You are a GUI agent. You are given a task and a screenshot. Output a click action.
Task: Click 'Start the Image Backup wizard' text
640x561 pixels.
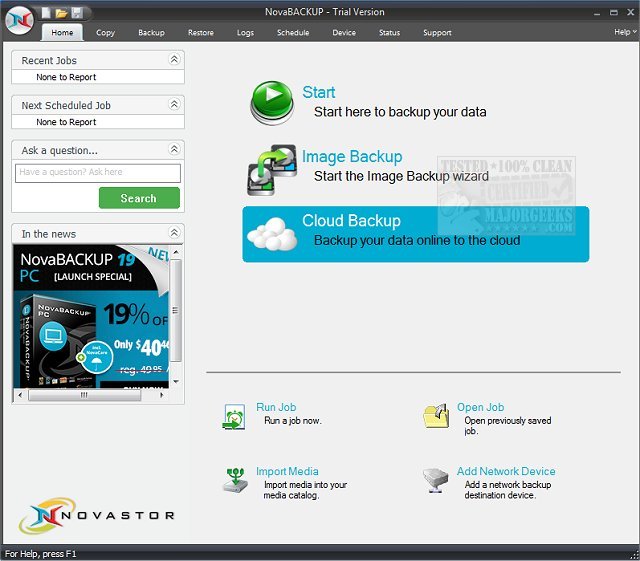pyautogui.click(x=401, y=176)
